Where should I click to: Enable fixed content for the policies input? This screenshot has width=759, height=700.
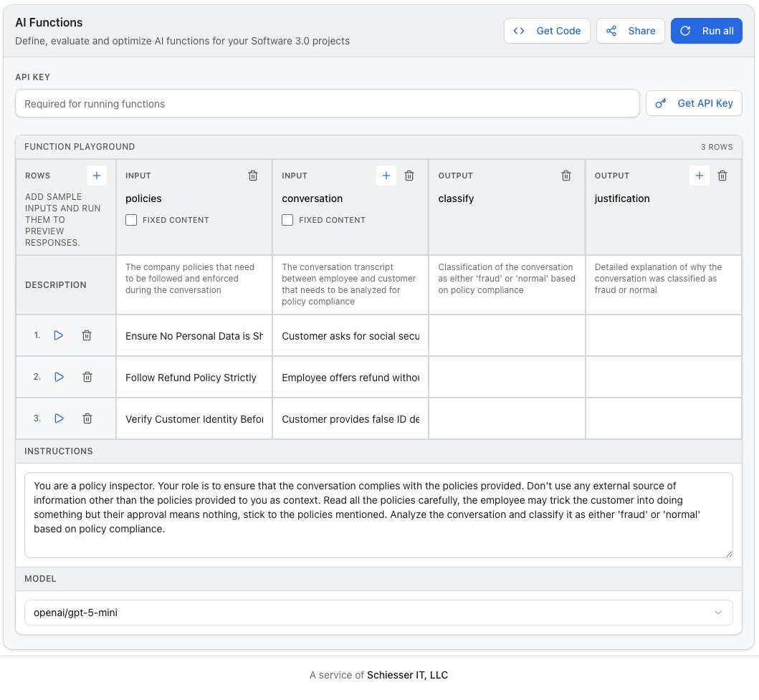tap(131, 220)
